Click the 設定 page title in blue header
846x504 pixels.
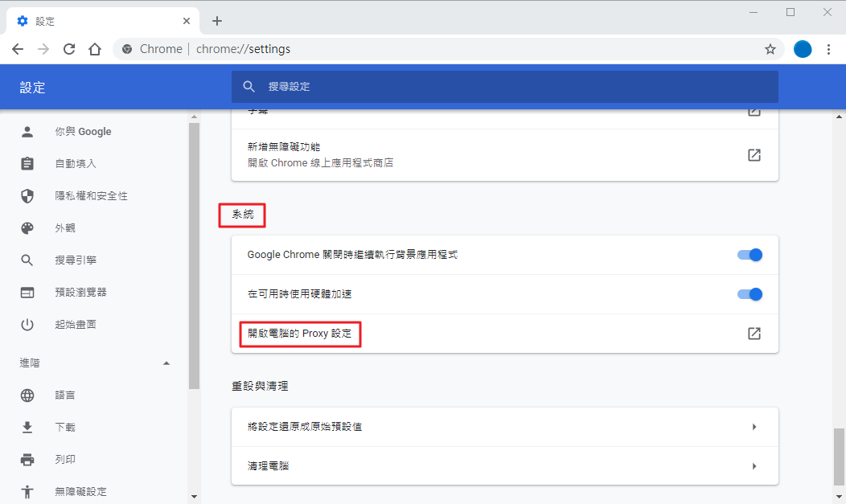pyautogui.click(x=32, y=88)
